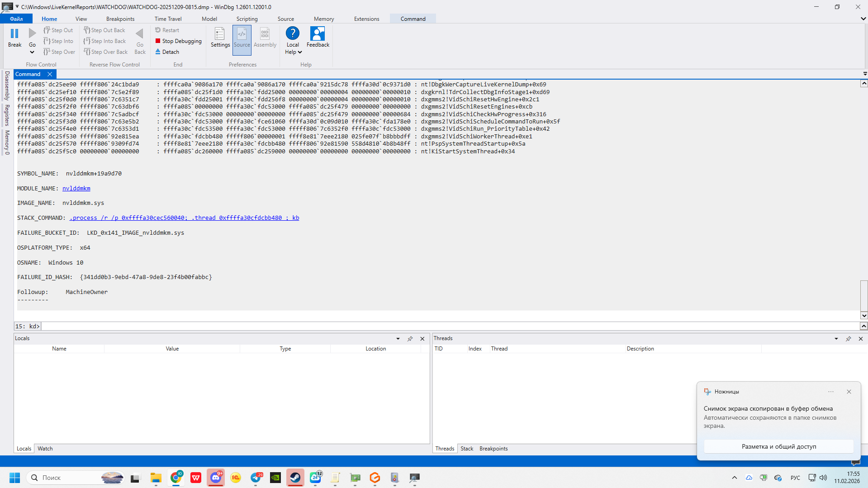This screenshot has height=488, width=868.
Task: Click the Stop Debugging red square
Action: point(158,41)
